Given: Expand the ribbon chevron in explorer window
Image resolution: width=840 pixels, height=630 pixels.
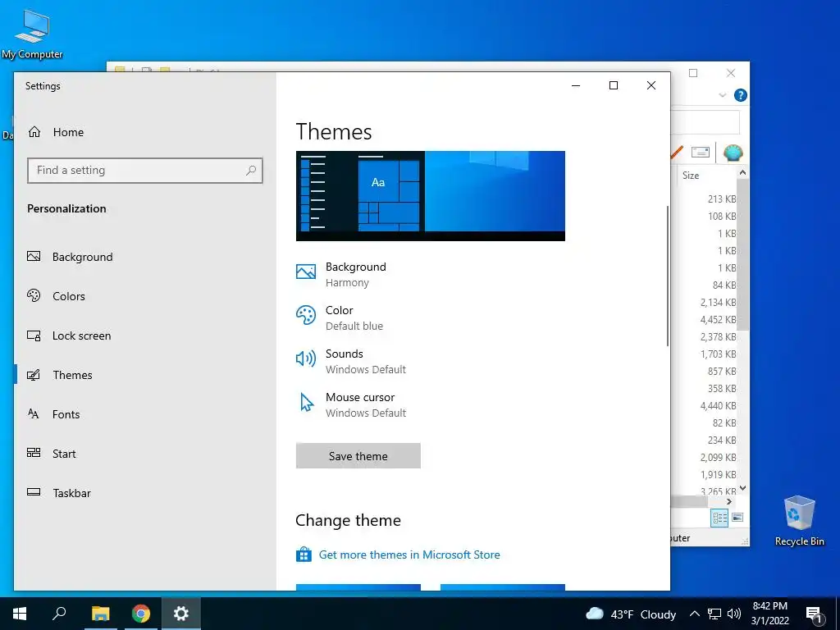Looking at the screenshot, I should click(722, 95).
